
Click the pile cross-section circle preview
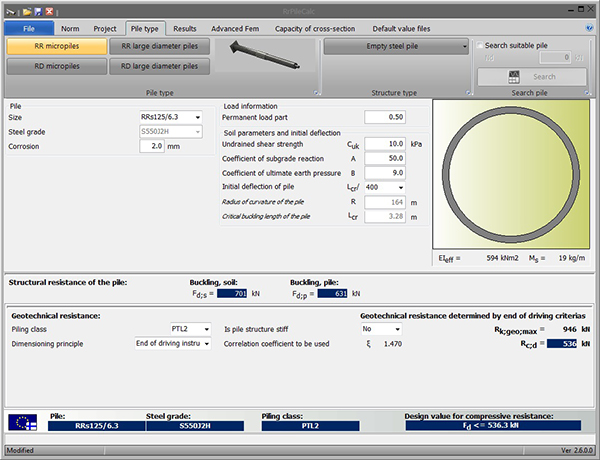510,176
